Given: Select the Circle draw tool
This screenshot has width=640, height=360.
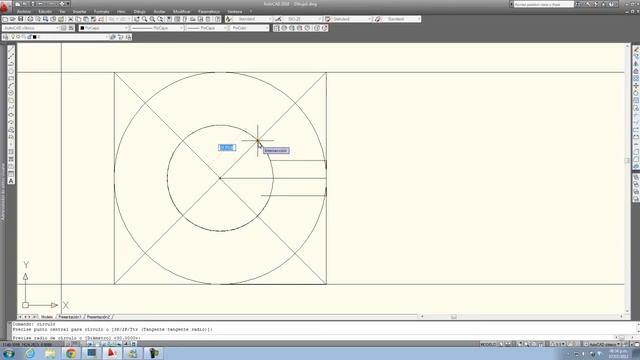Looking at the screenshot, I should pos(11,93).
